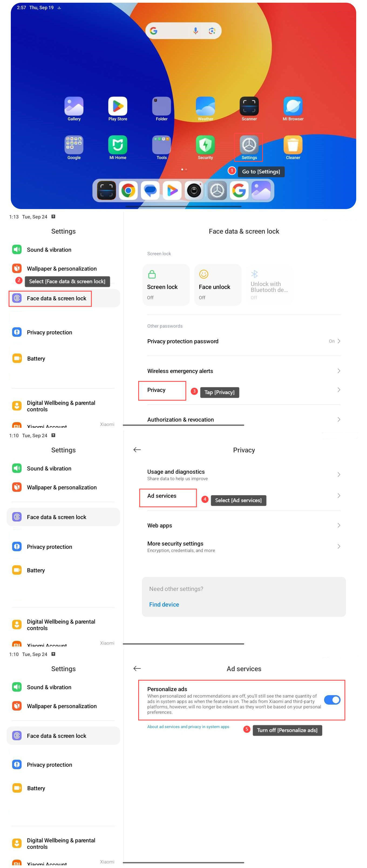Launch the Camera app from the dock
This screenshot has width=367, height=868.
click(x=194, y=191)
